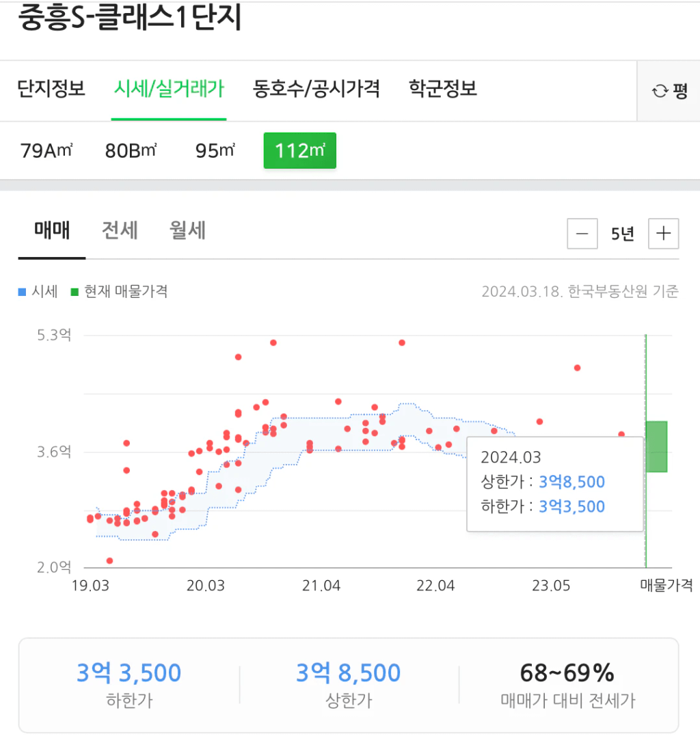This screenshot has height=749, width=700.
Task: Choose the 80B㎡ area option
Action: coord(131,150)
